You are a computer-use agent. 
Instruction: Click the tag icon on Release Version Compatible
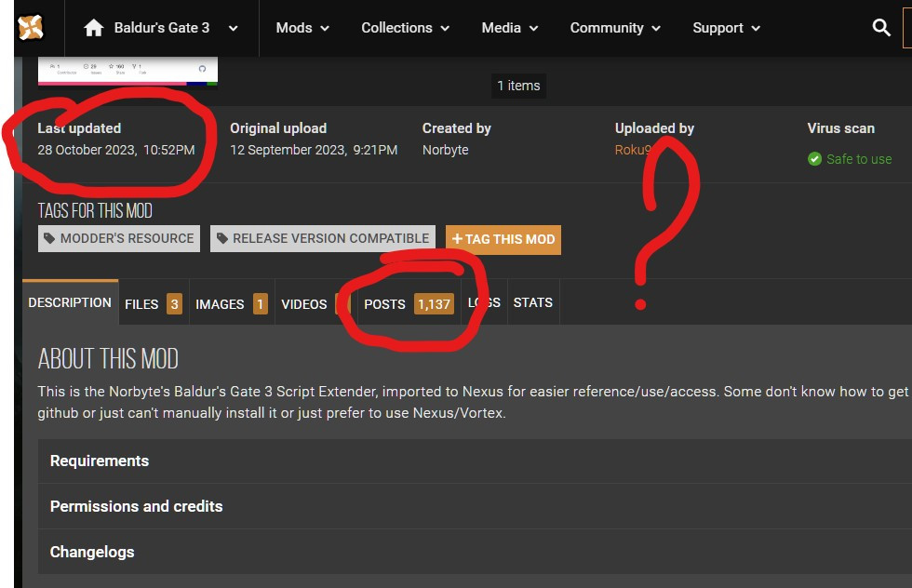222,239
